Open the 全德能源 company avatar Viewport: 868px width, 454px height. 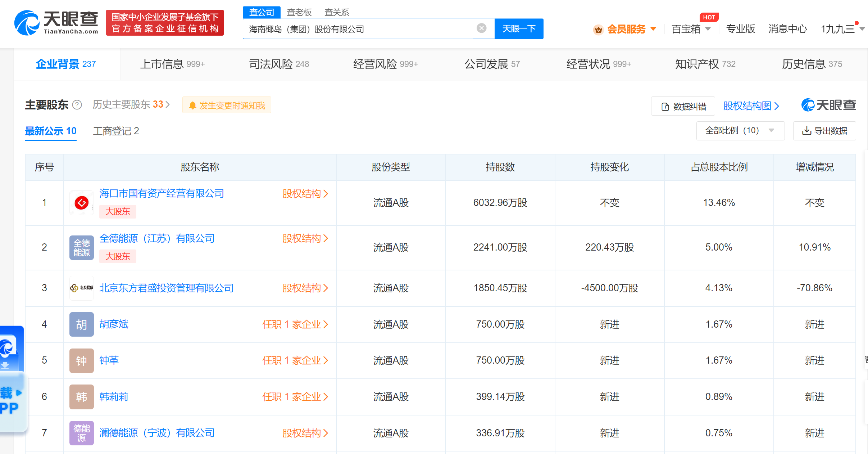82,248
